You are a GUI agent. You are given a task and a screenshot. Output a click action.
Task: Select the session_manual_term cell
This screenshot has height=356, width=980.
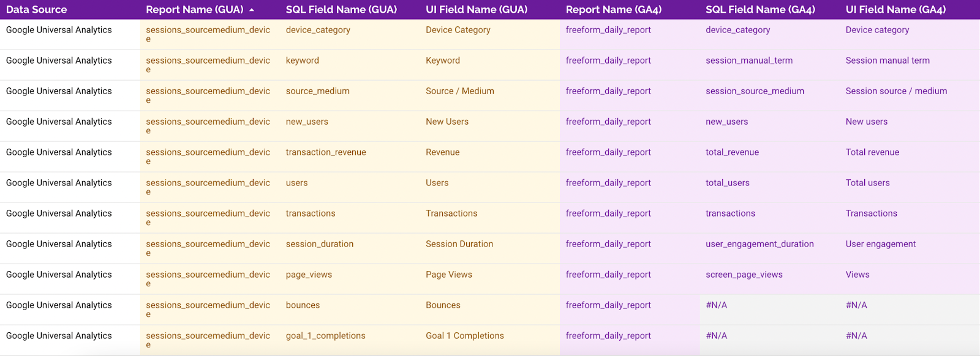[749, 61]
